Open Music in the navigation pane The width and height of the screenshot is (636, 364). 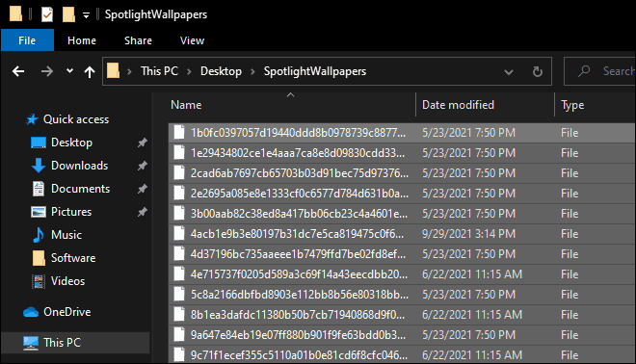pos(66,235)
